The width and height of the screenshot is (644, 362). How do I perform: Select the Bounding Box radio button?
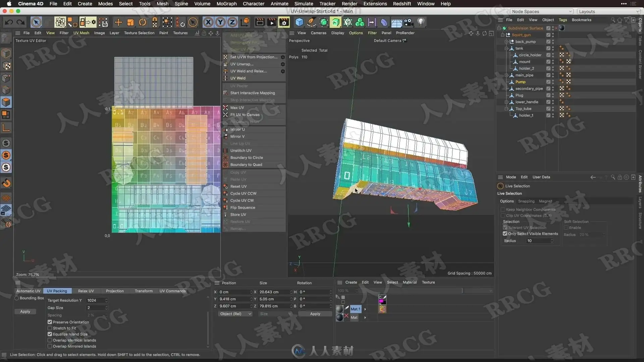[x=17, y=298]
